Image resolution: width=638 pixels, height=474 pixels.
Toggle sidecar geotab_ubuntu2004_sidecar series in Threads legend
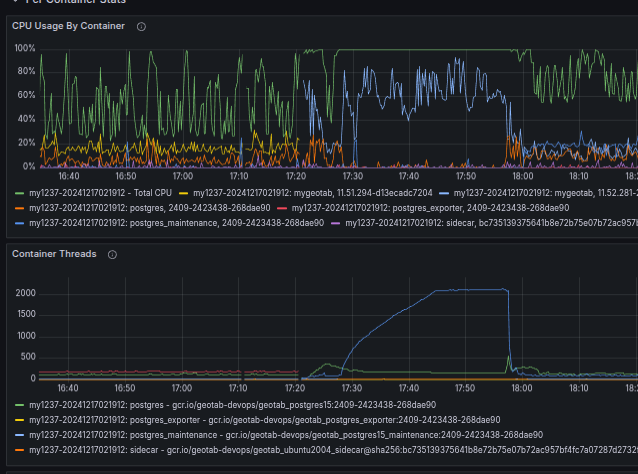pos(333,450)
